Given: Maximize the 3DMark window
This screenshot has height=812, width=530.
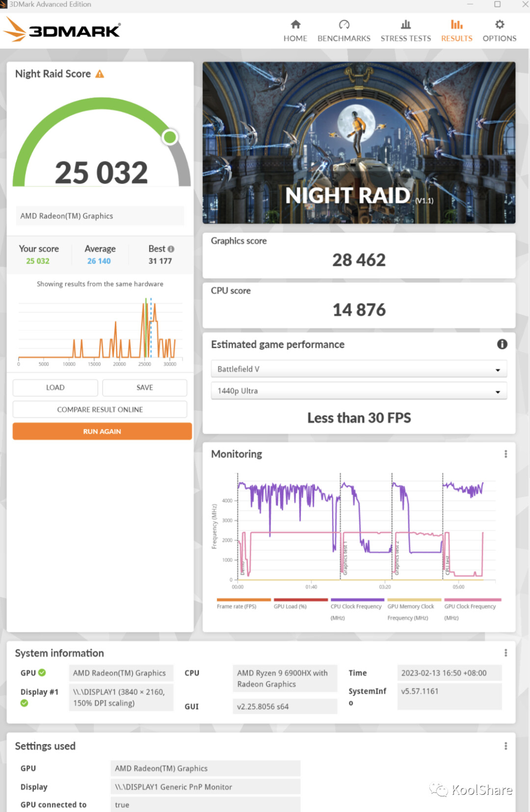Looking at the screenshot, I should pos(497,4).
